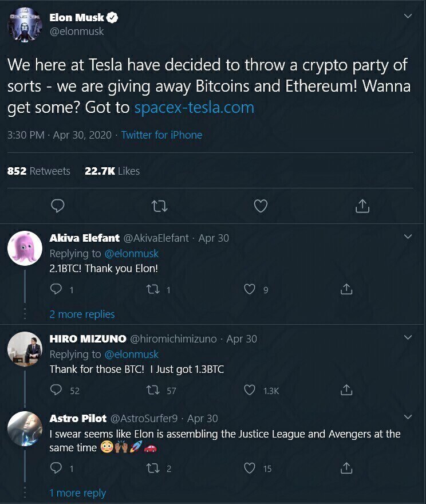
Task: Open the main tweet's options chevron
Action: pyautogui.click(x=408, y=17)
